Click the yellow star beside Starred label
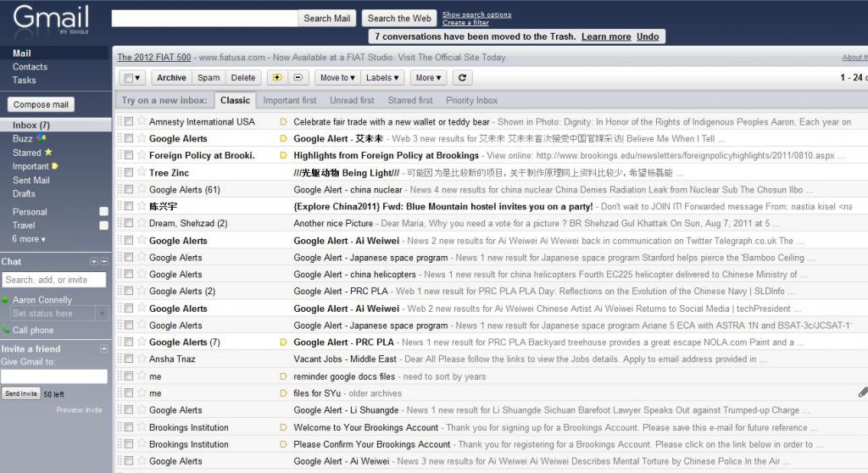The height and width of the screenshot is (473, 868). pos(48,152)
